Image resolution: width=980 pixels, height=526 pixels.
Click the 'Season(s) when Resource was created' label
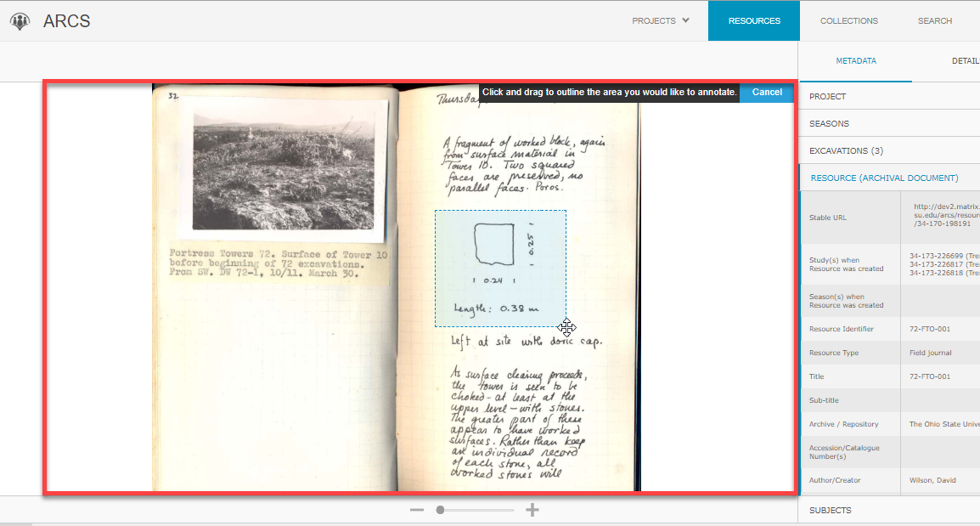pos(847,301)
